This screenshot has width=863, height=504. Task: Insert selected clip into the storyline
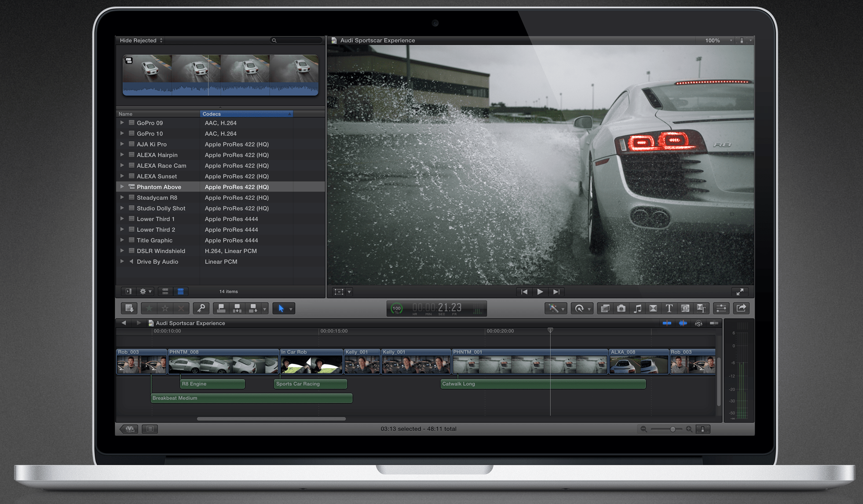tap(237, 308)
